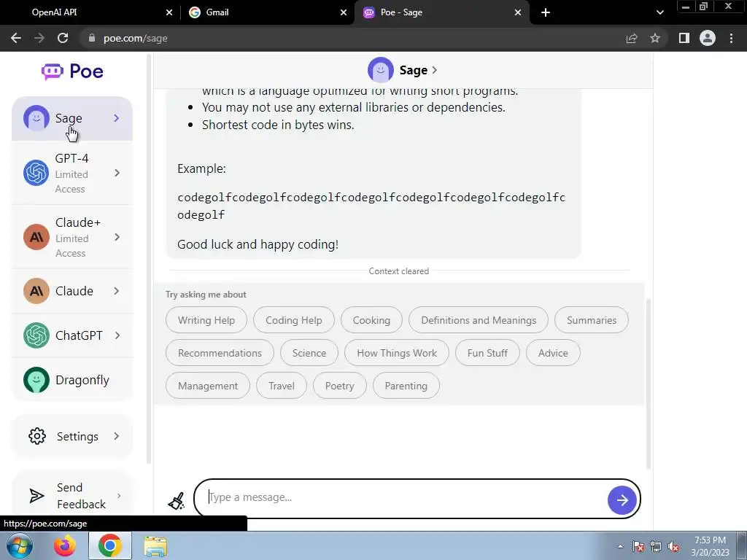
Task: Click the Settings gear icon
Action: (x=37, y=436)
